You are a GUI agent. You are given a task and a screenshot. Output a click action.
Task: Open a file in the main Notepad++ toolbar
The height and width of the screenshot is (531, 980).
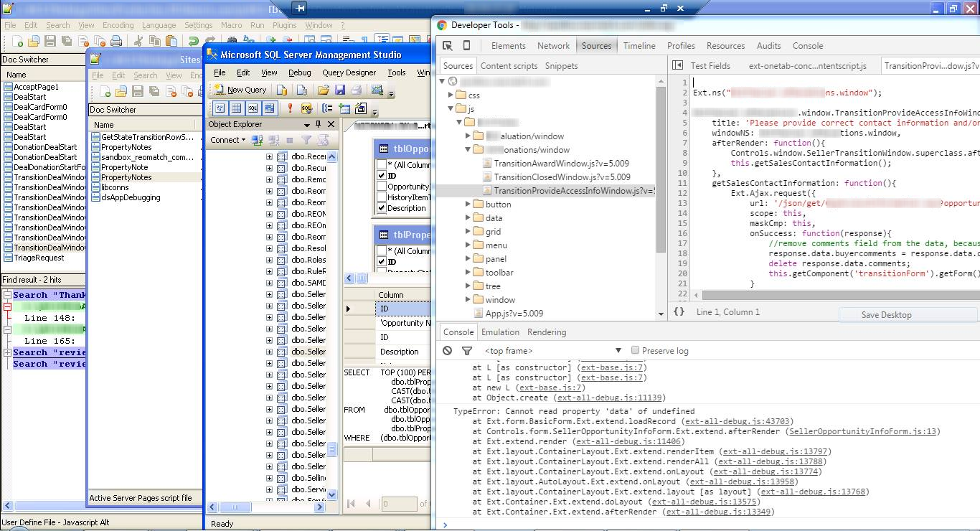click(34, 42)
